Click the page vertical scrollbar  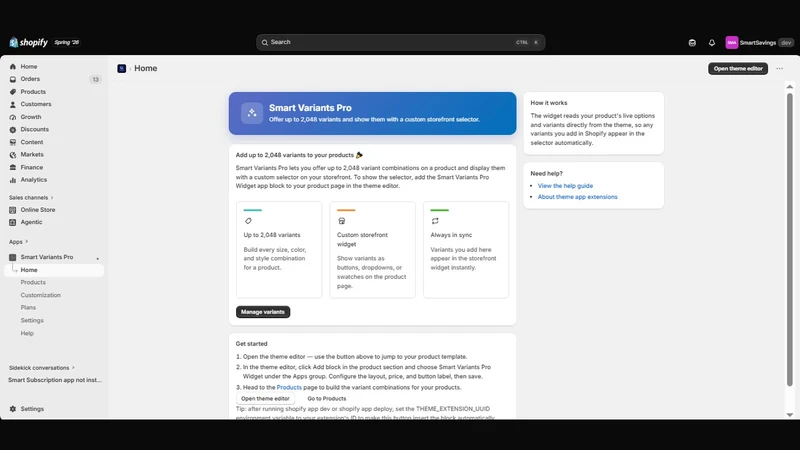pyautogui.click(x=789, y=240)
